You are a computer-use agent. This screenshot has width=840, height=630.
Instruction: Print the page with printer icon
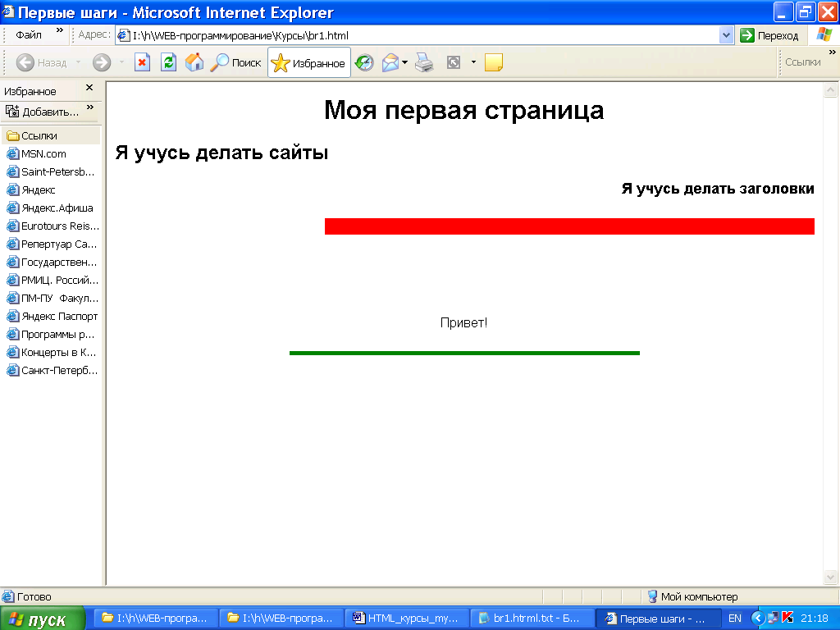coord(424,62)
